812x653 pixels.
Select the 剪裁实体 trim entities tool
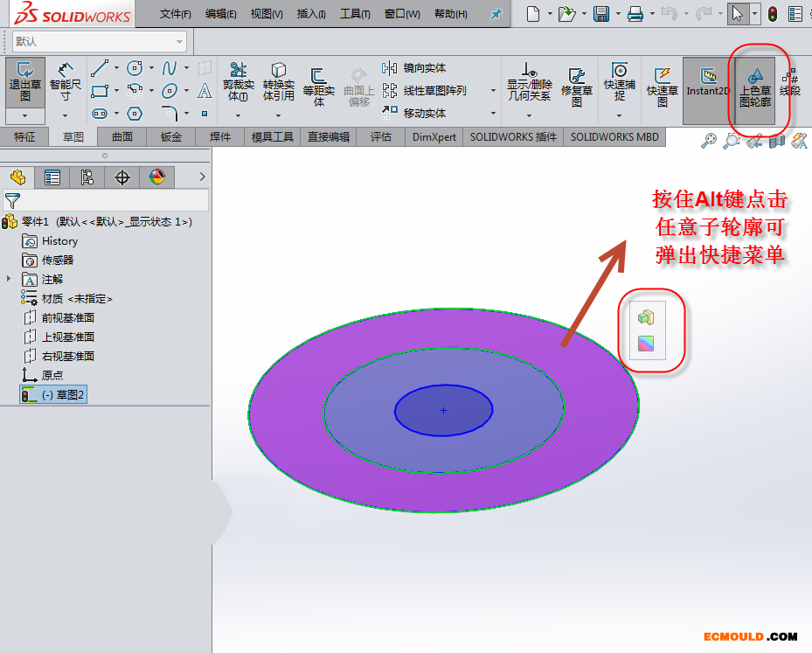click(238, 81)
